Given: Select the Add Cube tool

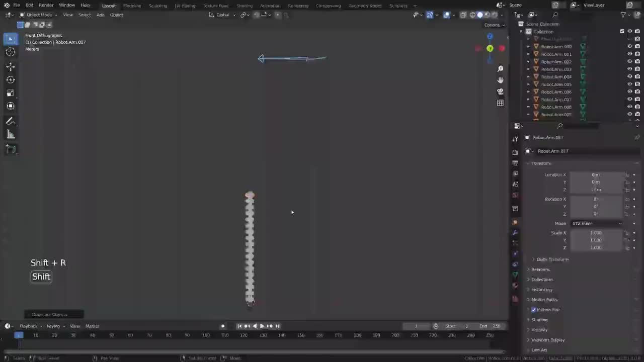Looking at the screenshot, I should coord(11,149).
